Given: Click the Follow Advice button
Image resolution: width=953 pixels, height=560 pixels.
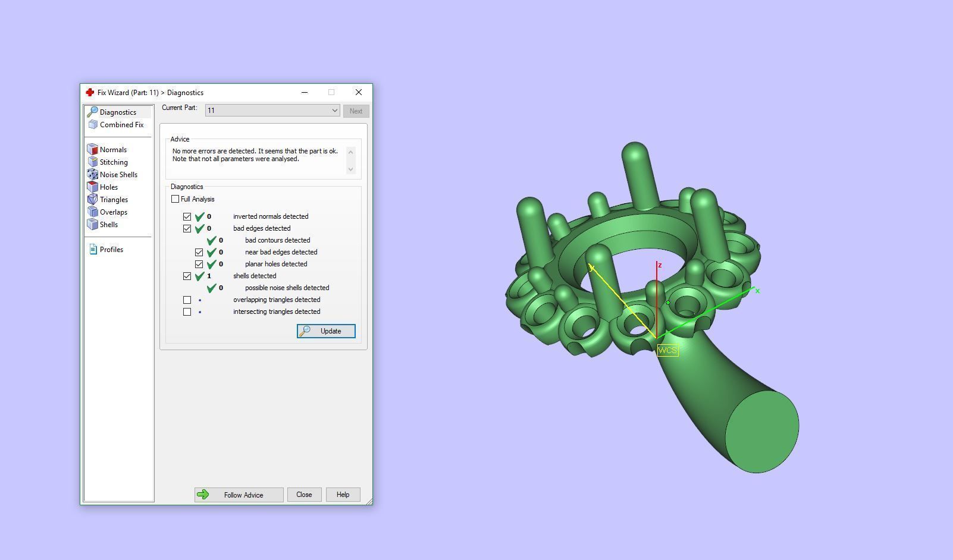Looking at the screenshot, I should (x=239, y=495).
